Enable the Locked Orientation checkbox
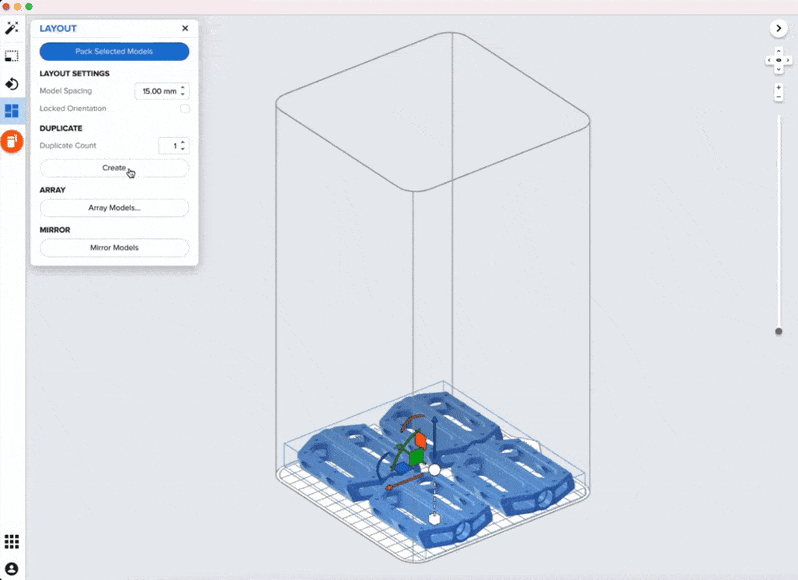The width and height of the screenshot is (798, 580). click(x=185, y=108)
